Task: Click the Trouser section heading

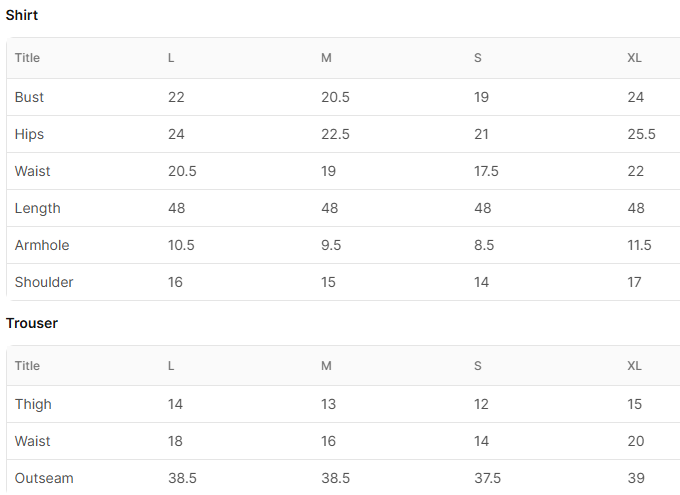Action: 32,323
